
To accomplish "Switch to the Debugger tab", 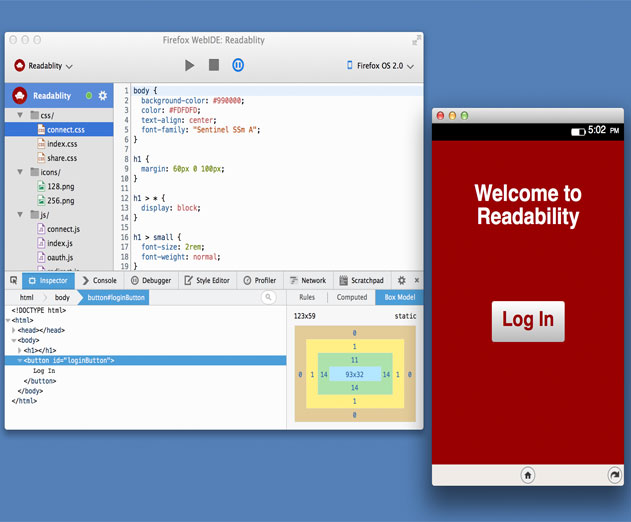I will coord(151,281).
